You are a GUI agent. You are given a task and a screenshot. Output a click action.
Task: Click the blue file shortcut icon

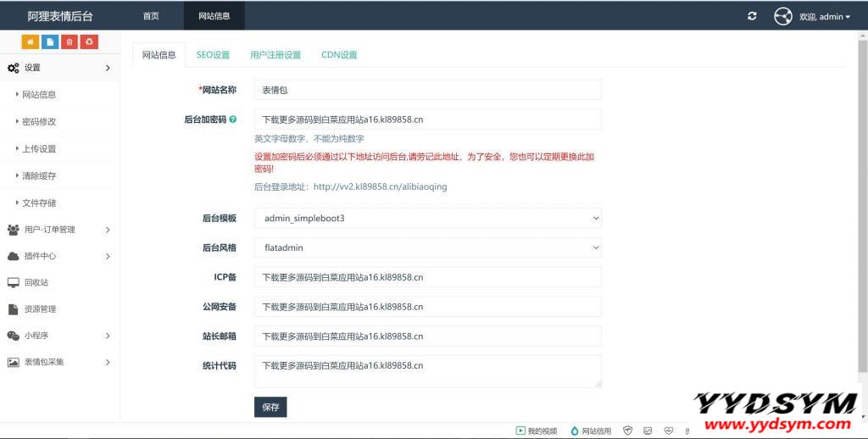[x=50, y=42]
